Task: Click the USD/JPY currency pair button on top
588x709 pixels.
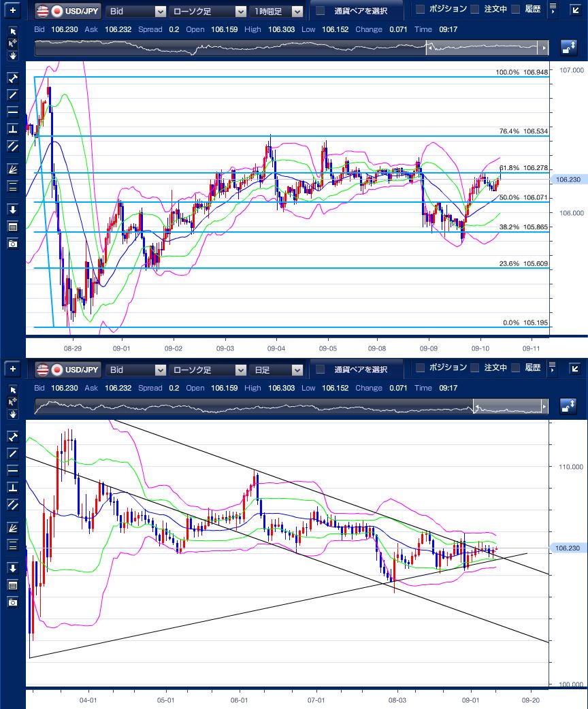Action: (x=68, y=11)
